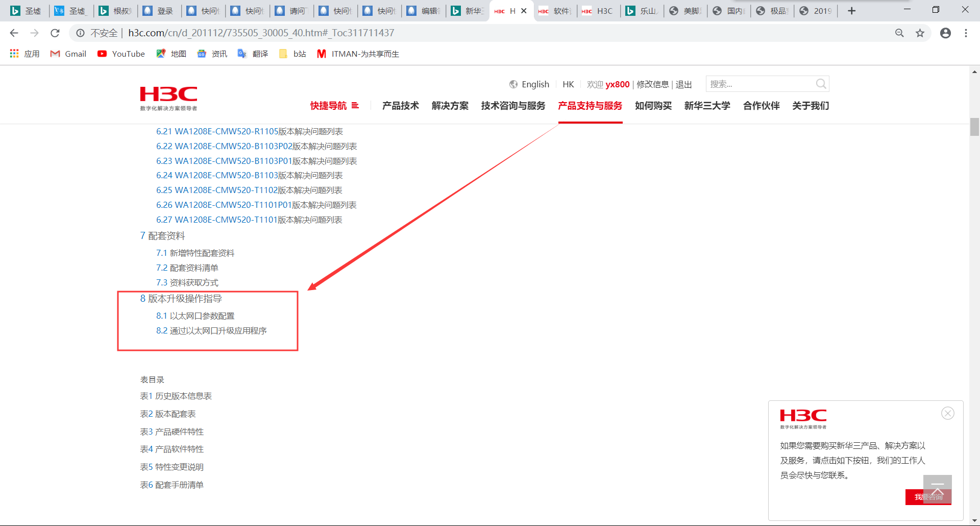Close the H3C consultation popup
The height and width of the screenshot is (526, 980).
[x=948, y=413]
